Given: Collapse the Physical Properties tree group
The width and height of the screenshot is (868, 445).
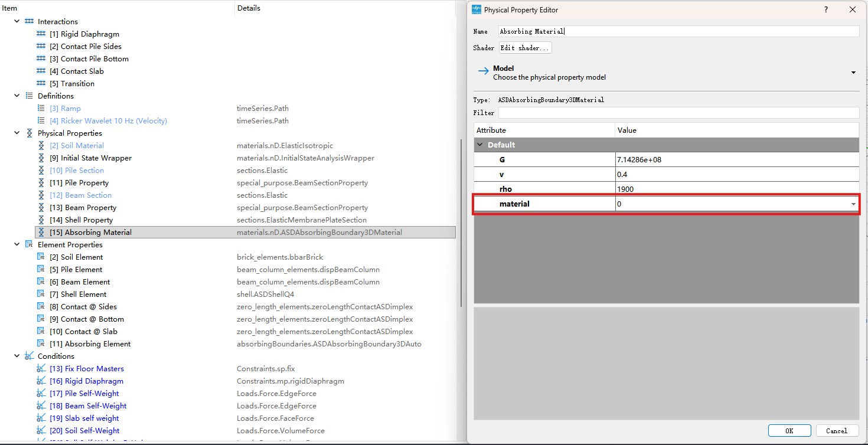Looking at the screenshot, I should [x=17, y=133].
